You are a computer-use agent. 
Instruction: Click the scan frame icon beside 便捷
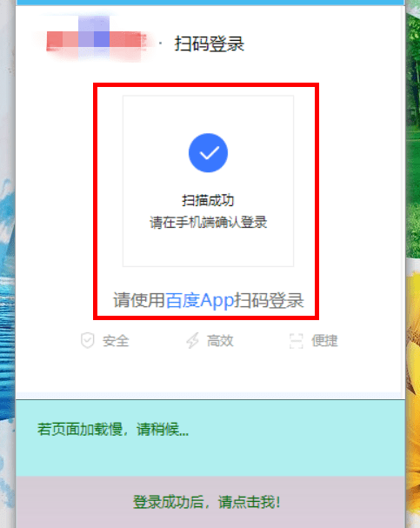pos(297,341)
